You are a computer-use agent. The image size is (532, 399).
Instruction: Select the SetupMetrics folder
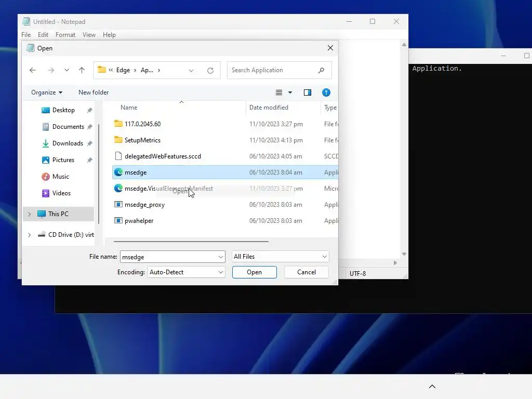[x=142, y=140]
